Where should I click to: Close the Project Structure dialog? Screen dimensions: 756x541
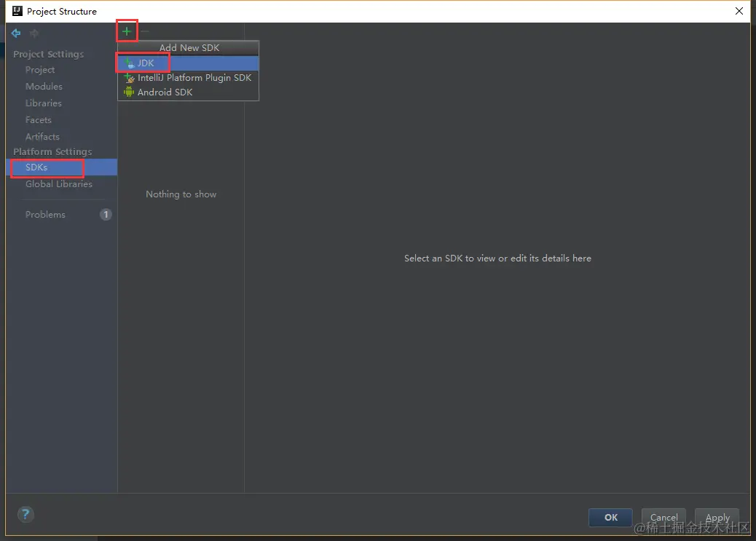click(739, 11)
